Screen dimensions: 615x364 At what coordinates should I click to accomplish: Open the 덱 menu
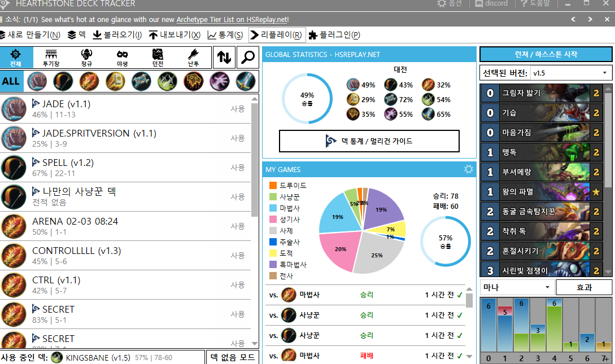click(x=77, y=35)
